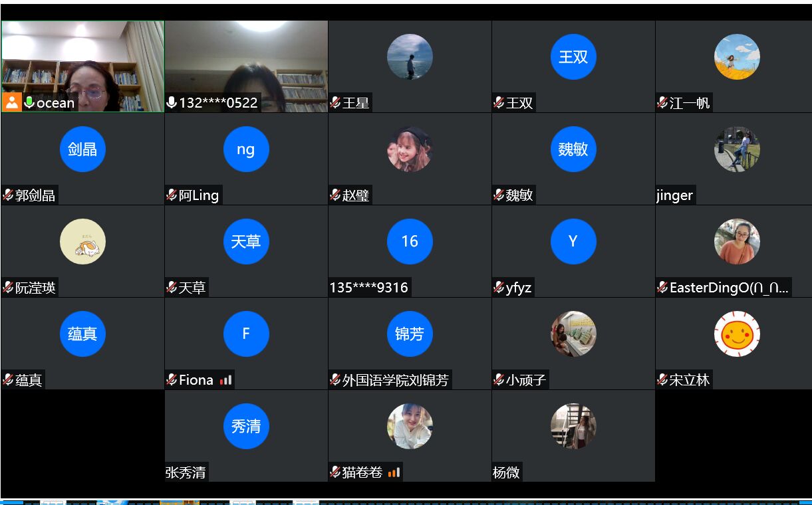812x505 pixels.
Task: Select the blue avatar labeled 16
Action: tap(410, 242)
